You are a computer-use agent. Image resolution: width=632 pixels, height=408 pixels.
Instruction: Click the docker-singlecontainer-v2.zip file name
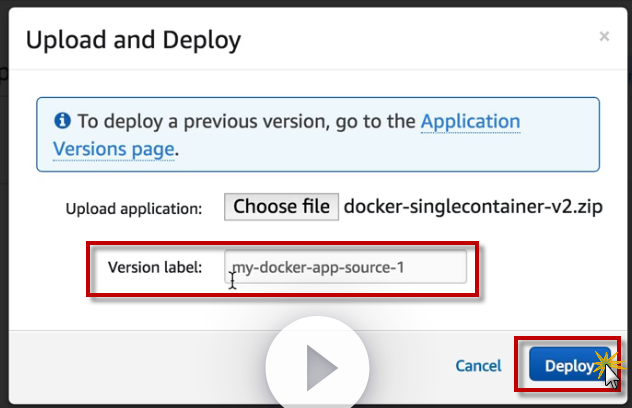coord(473,207)
